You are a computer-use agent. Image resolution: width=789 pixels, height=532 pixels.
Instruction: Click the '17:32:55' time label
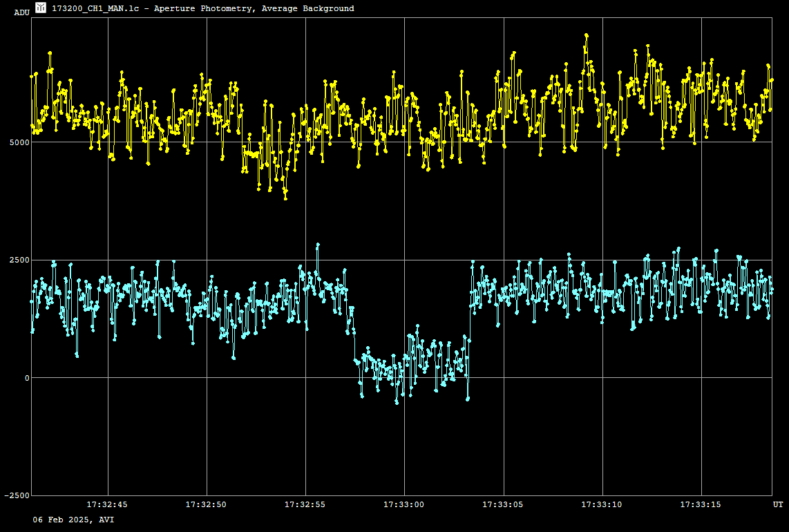[305, 504]
